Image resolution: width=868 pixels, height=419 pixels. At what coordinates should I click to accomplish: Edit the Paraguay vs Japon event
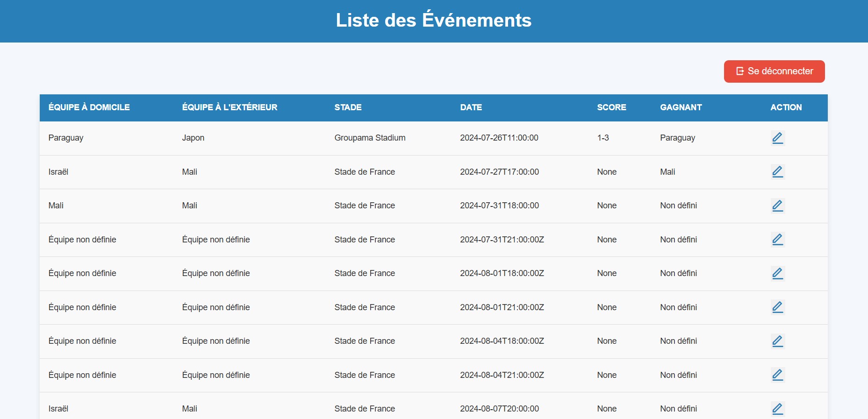[777, 138]
